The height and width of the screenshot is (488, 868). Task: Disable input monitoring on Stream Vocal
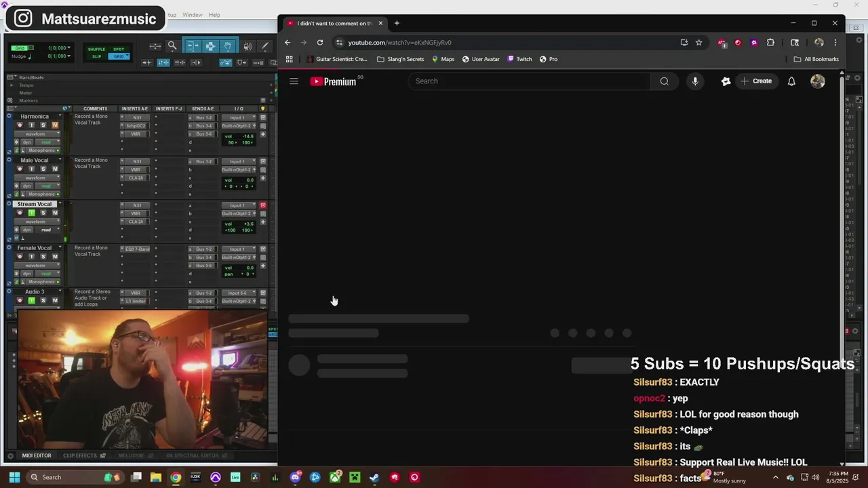[x=31, y=213]
